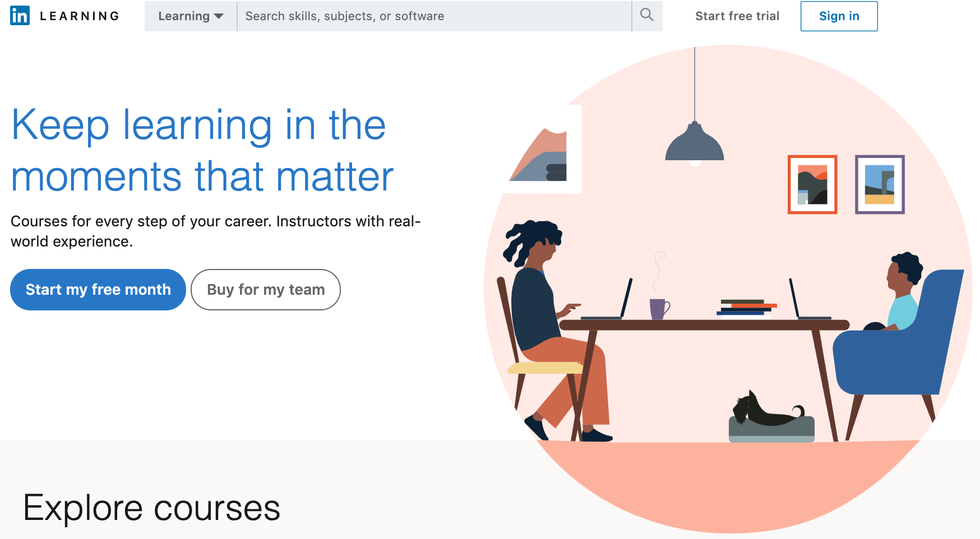Click 'Buy for my team' button
Viewport: 980px width, 539px height.
266,290
